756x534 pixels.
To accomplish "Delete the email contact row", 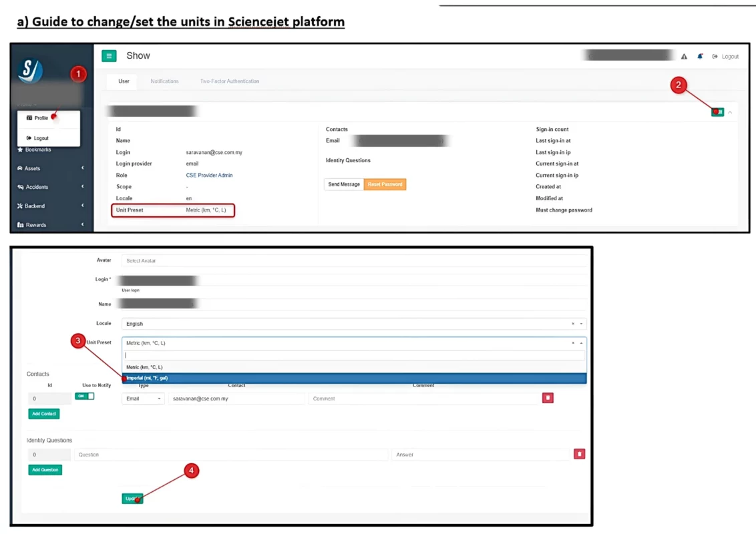I will 548,398.
